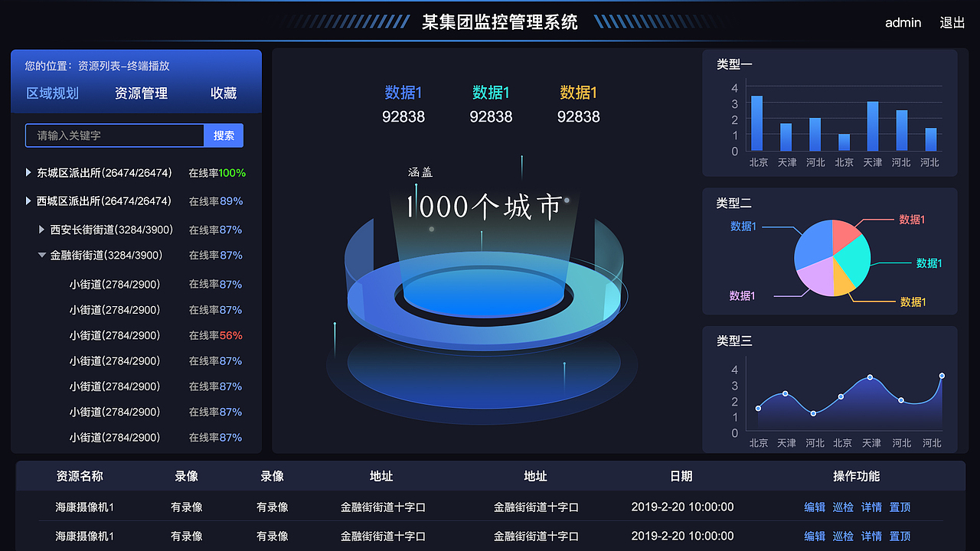Switch to the 资源管理 tab
This screenshot has width=980, height=551.
[x=142, y=93]
